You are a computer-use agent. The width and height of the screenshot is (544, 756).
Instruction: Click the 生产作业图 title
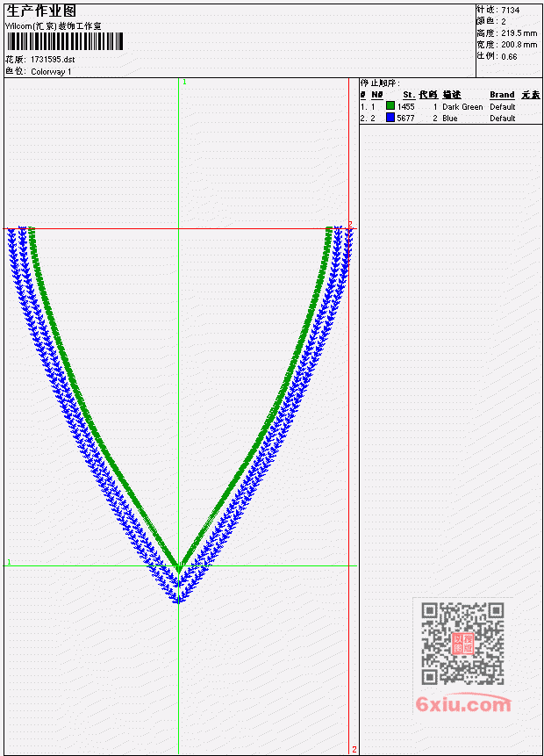(41, 11)
